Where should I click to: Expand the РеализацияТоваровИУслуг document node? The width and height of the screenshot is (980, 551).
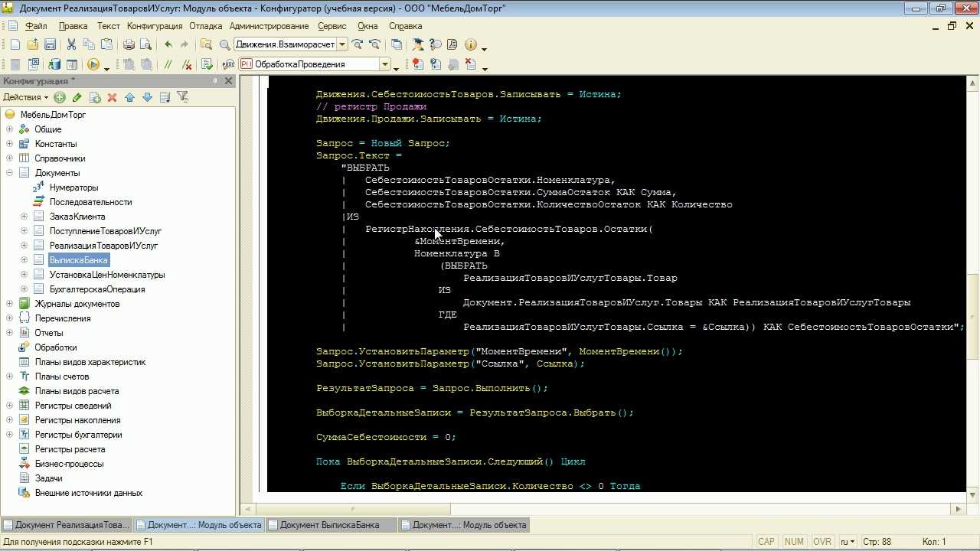pos(24,246)
